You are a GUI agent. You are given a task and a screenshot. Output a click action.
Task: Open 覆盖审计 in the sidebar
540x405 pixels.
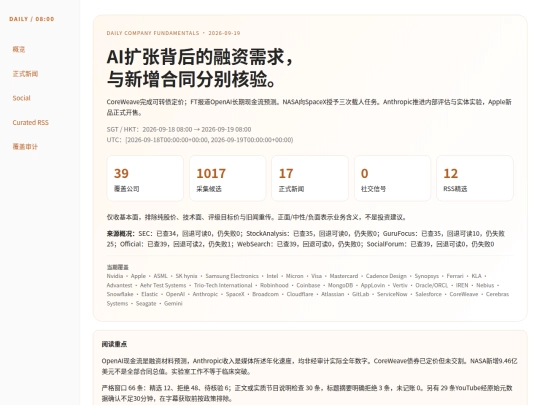[25, 147]
